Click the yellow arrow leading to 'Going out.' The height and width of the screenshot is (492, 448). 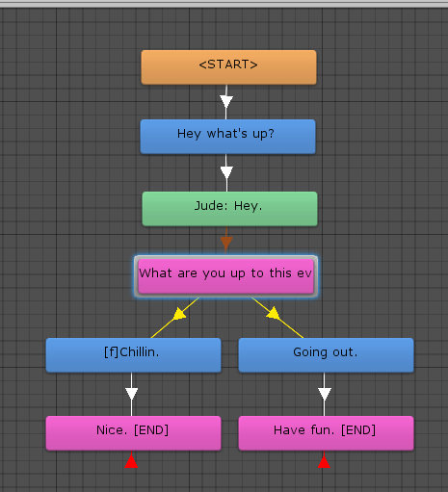point(273,313)
